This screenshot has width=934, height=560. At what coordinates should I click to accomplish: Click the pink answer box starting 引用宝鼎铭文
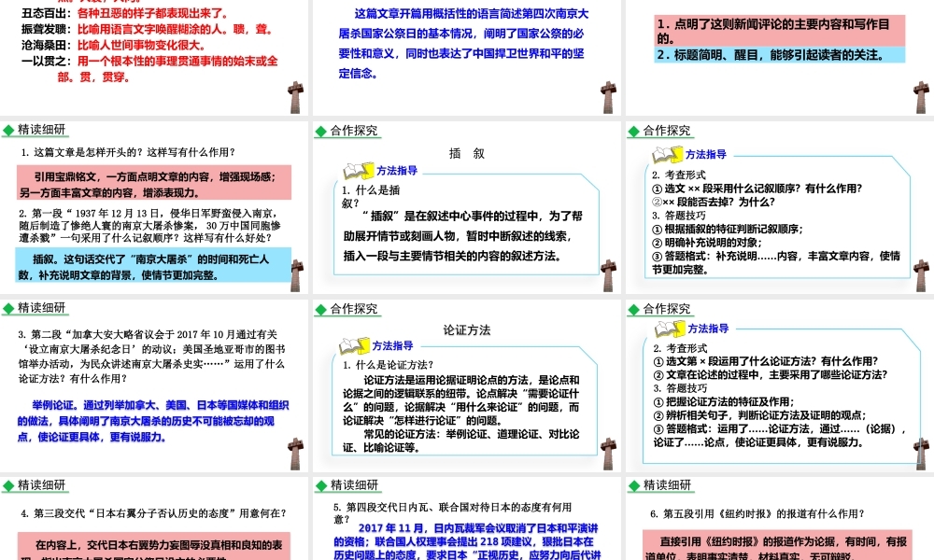[154, 183]
